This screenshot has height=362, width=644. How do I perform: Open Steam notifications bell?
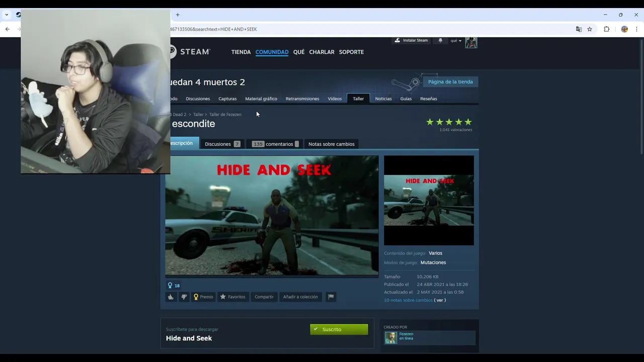click(x=440, y=40)
